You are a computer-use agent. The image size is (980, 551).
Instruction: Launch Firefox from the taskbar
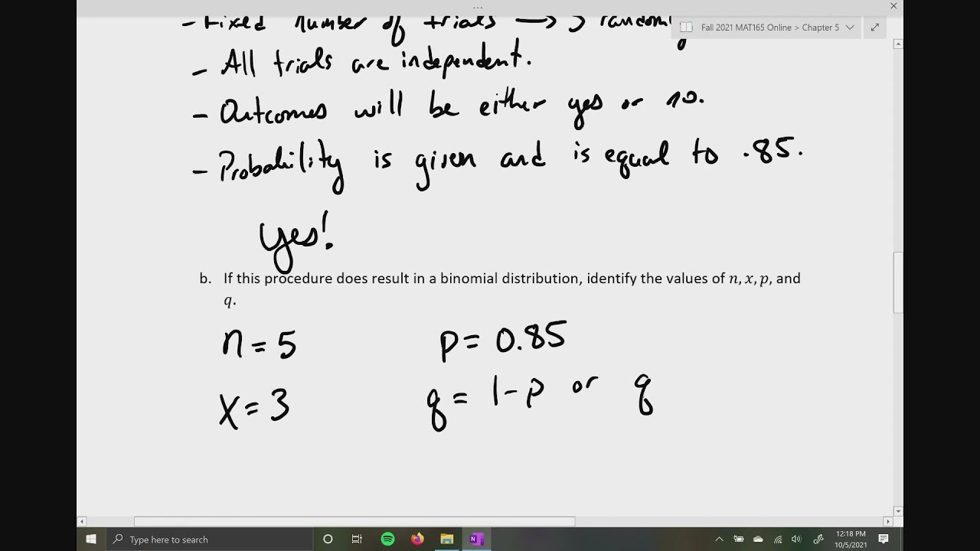tap(417, 539)
